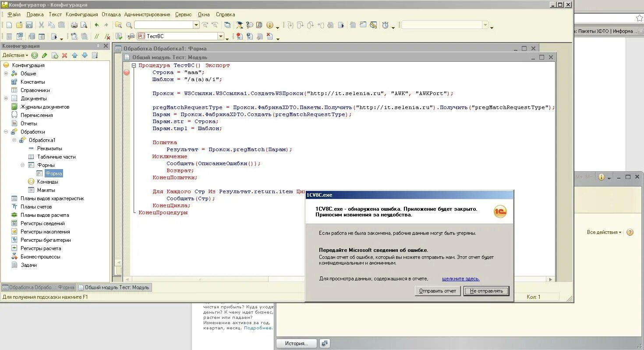
Task: Move item down with blue down arrow
Action: [x=85, y=55]
